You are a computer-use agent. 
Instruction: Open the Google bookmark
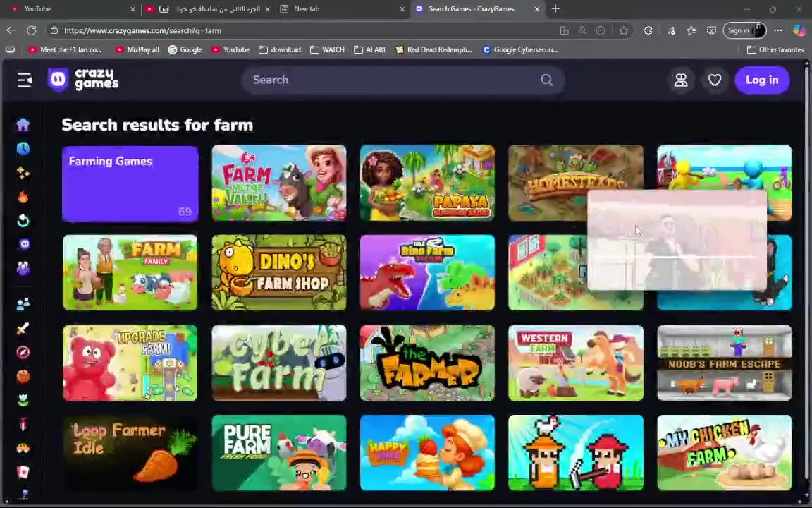point(185,50)
